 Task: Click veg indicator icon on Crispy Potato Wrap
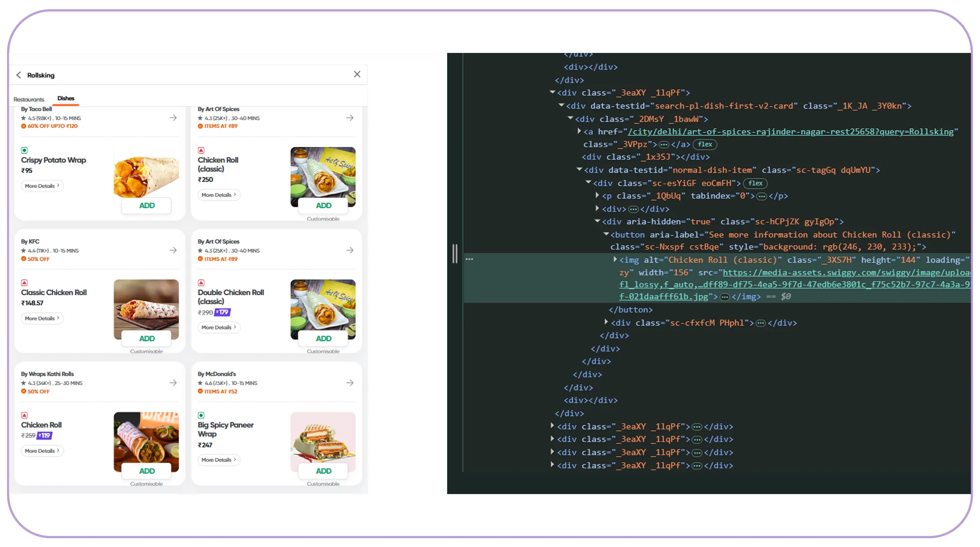tap(24, 150)
